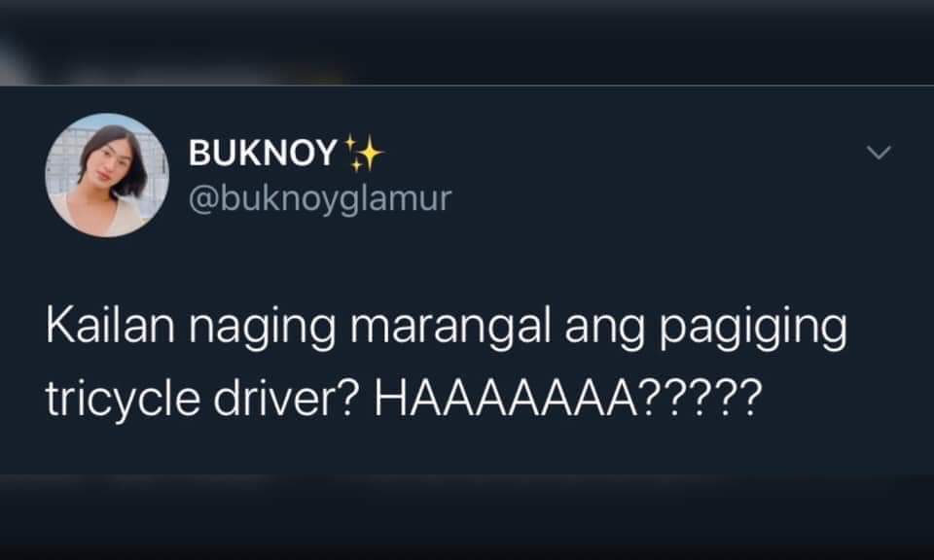Click the sparkles emoji beside BUKNOY
Screen dimensions: 934x560
coord(363,154)
